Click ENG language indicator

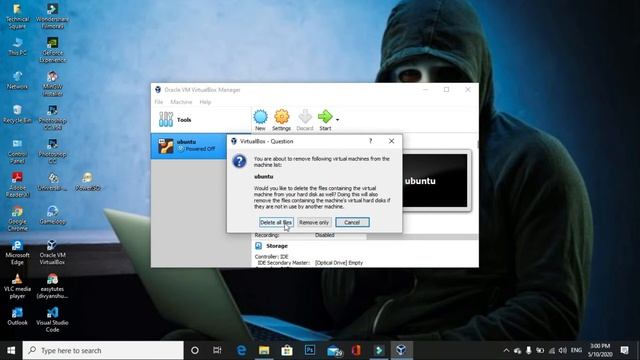[x=576, y=350]
